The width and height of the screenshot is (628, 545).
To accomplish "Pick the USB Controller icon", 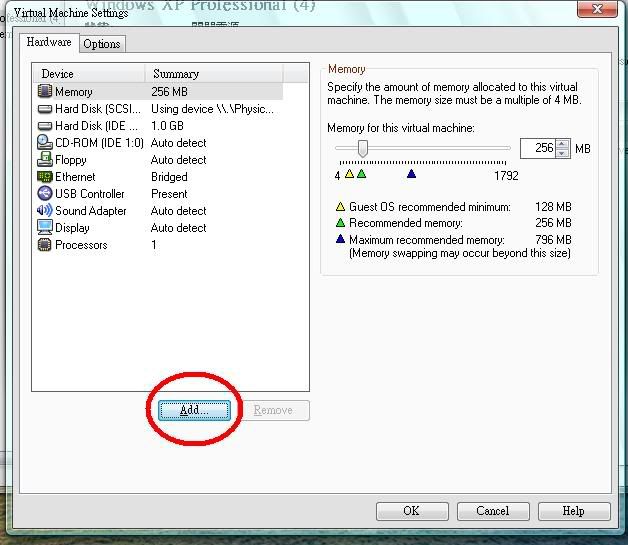I will pos(45,194).
